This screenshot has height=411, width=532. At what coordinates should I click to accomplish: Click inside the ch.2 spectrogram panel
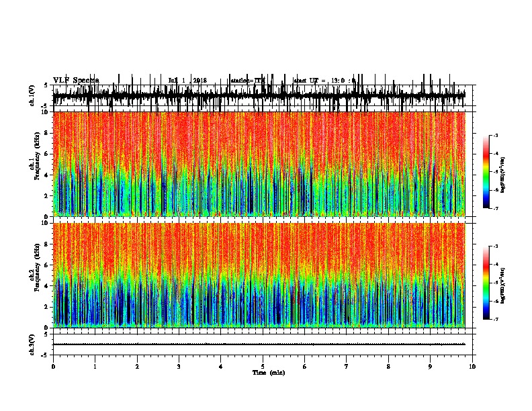pyautogui.click(x=259, y=275)
